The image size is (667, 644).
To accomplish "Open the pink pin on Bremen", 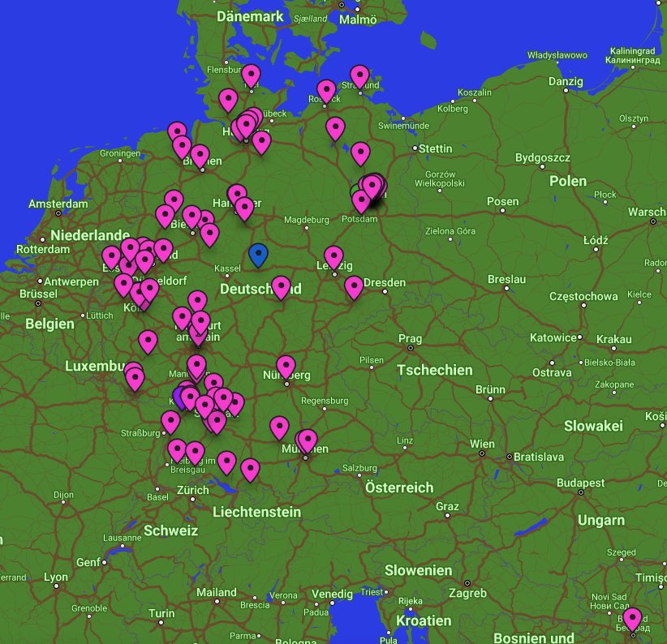I will 200,156.
